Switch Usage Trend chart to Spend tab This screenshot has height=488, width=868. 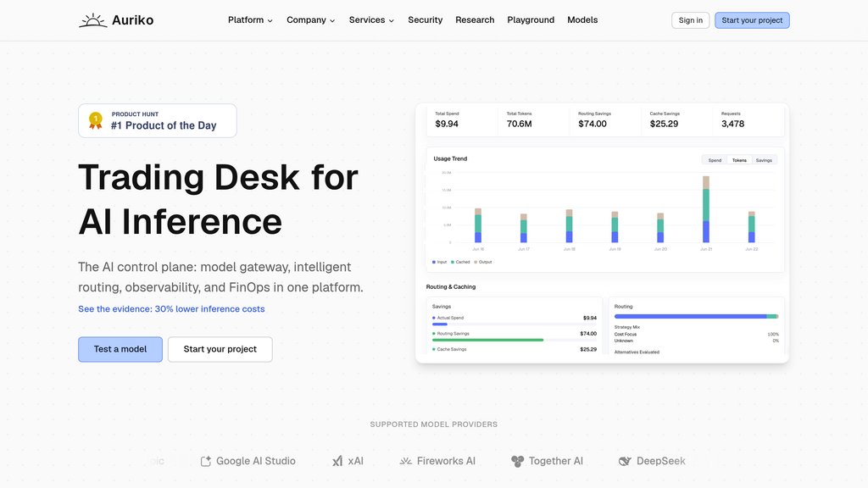click(715, 160)
